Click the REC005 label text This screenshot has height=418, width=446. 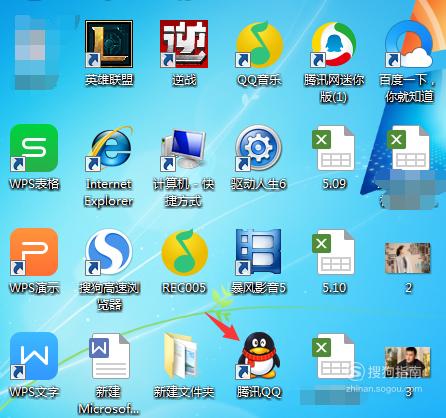tap(184, 288)
